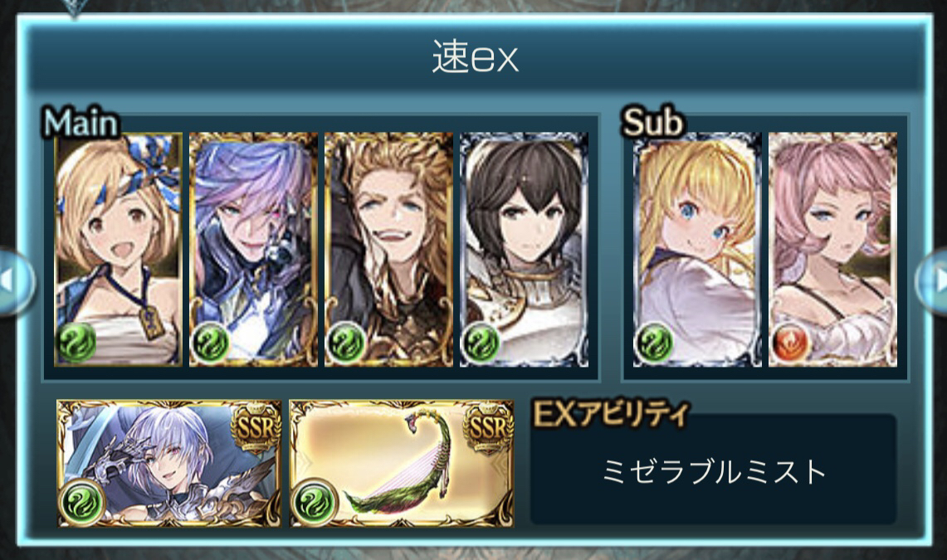Click wind element icon on the blonde main character

point(76,342)
